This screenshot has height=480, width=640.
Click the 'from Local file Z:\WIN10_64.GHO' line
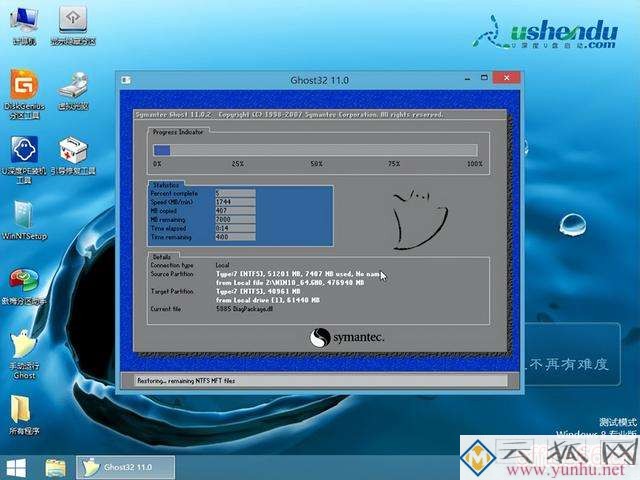[290, 282]
